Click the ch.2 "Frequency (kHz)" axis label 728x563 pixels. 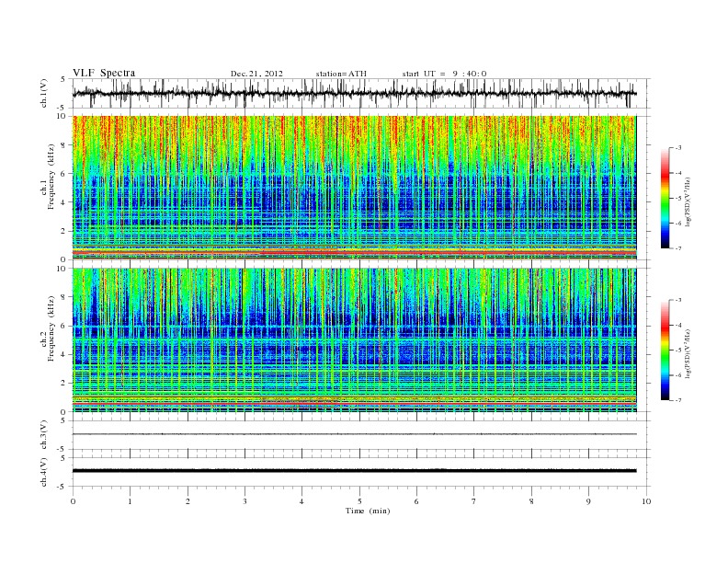pyautogui.click(x=51, y=328)
